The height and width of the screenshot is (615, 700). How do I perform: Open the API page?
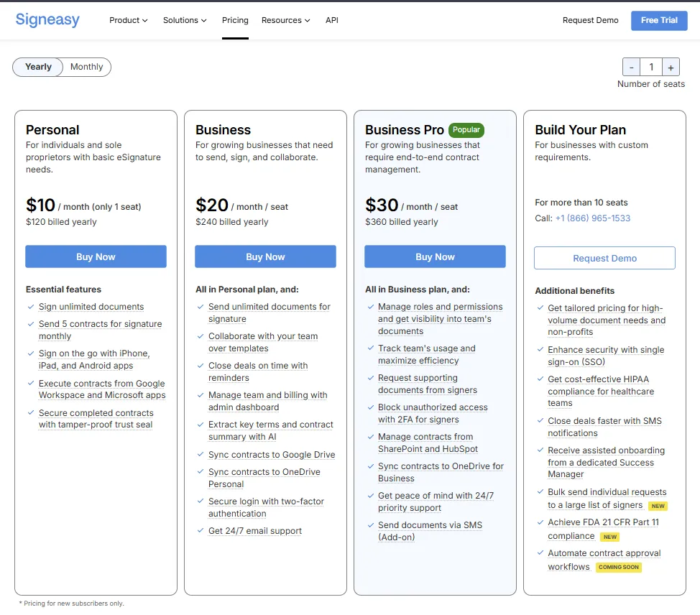pos(331,20)
